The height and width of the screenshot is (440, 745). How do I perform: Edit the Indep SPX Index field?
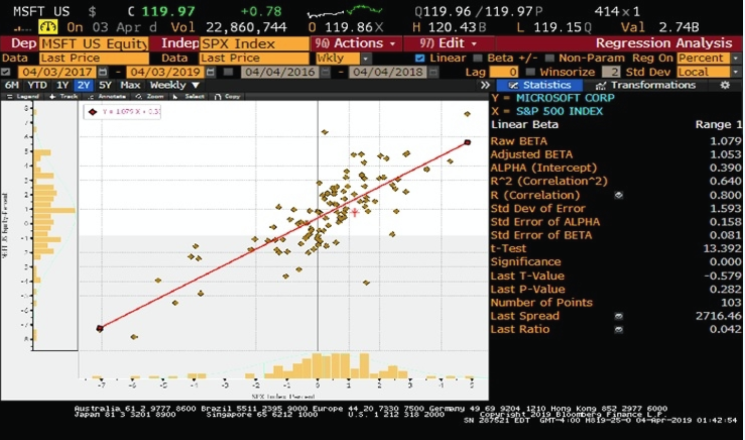[x=254, y=44]
